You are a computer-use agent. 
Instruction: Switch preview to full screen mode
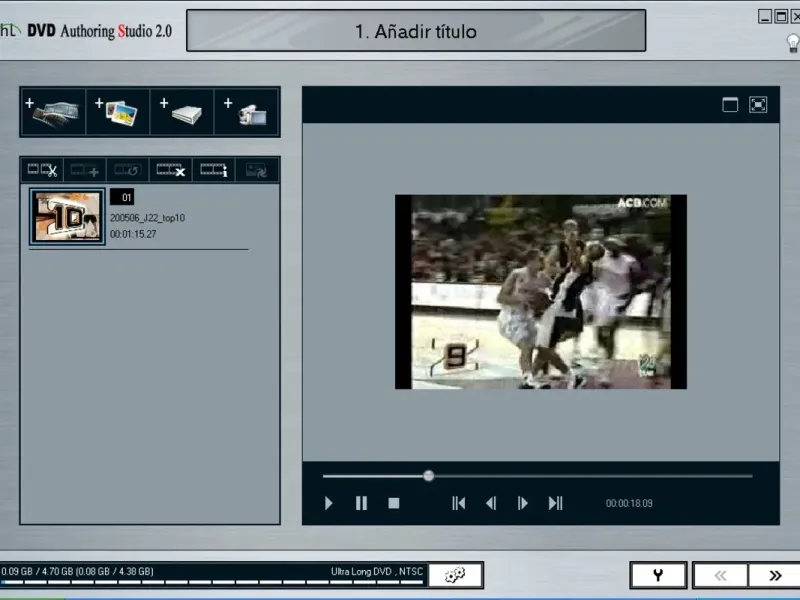click(758, 105)
